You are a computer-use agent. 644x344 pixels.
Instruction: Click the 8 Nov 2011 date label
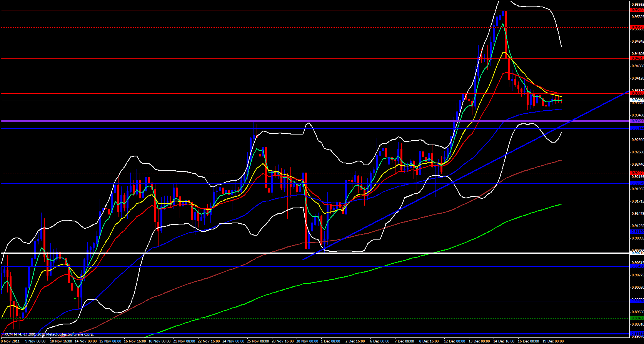point(10,341)
